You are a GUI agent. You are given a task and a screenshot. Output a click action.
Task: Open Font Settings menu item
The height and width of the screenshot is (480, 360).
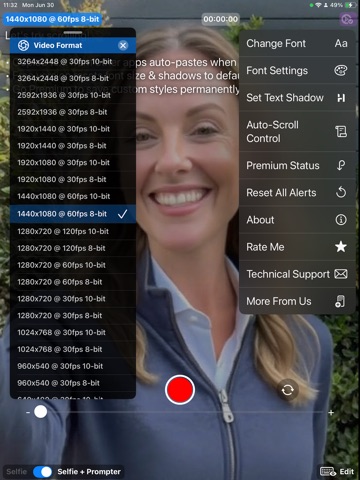click(x=297, y=70)
